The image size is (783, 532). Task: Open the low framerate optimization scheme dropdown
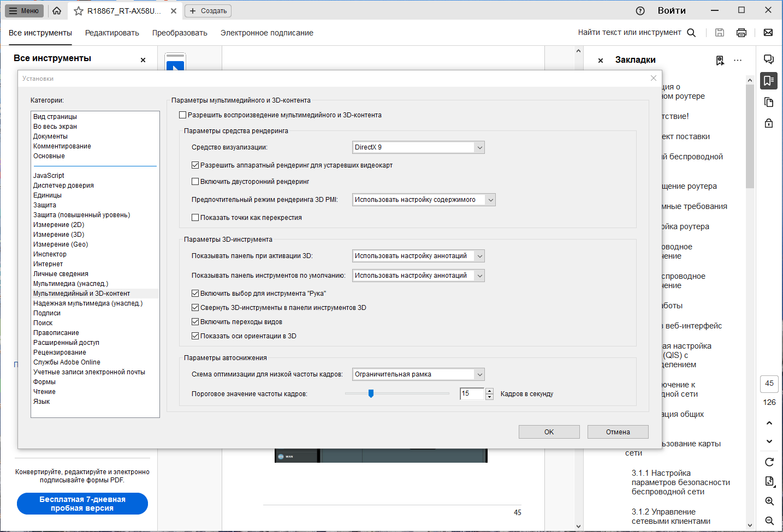click(418, 374)
